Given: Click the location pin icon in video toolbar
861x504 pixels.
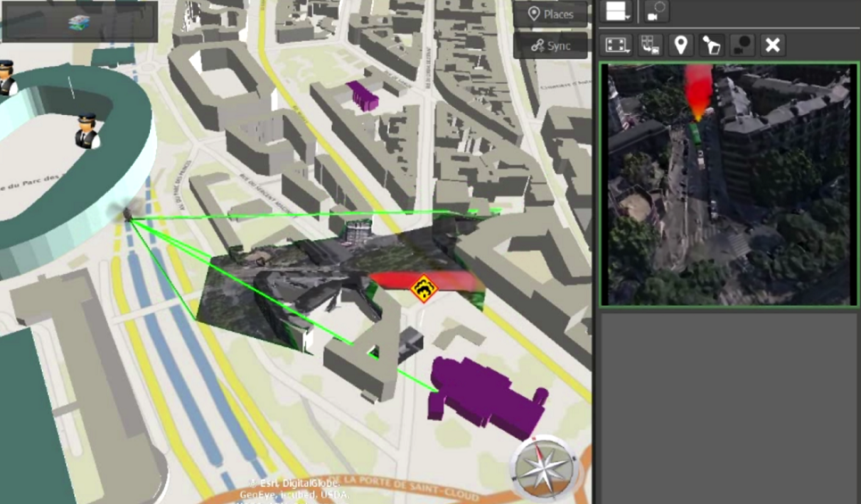Looking at the screenshot, I should tap(680, 45).
